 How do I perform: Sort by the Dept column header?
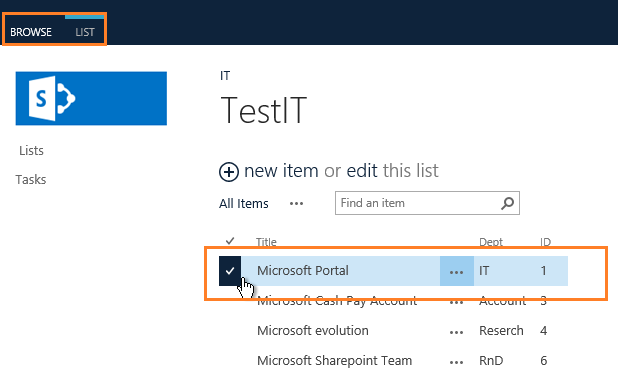coord(491,242)
